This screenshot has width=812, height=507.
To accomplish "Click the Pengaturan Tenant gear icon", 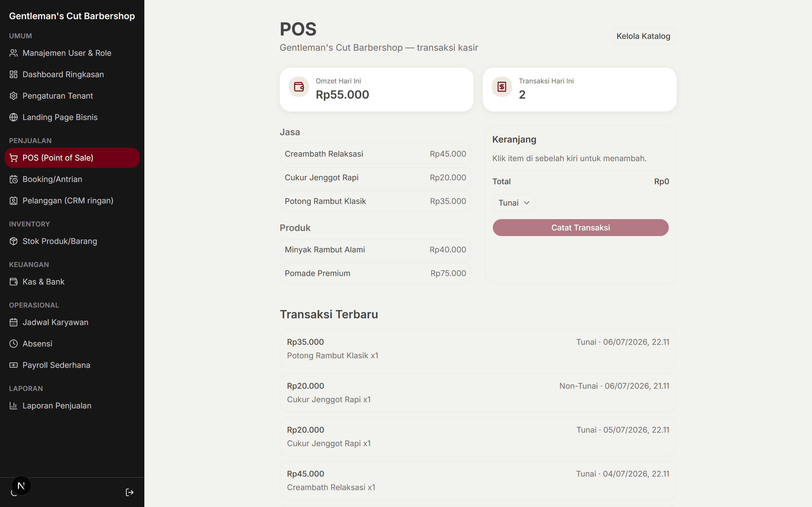I will [14, 96].
